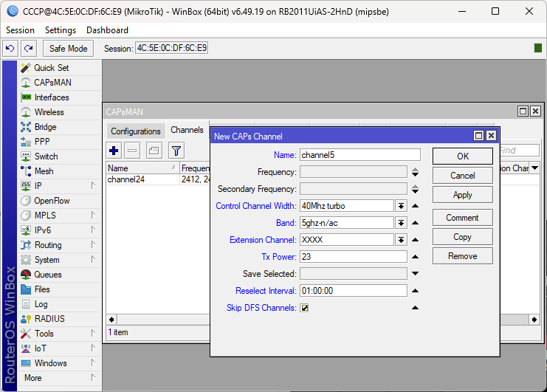This screenshot has width=547, height=392.
Task: Click the Secondary Frequency up-down stepper
Action: [415, 189]
